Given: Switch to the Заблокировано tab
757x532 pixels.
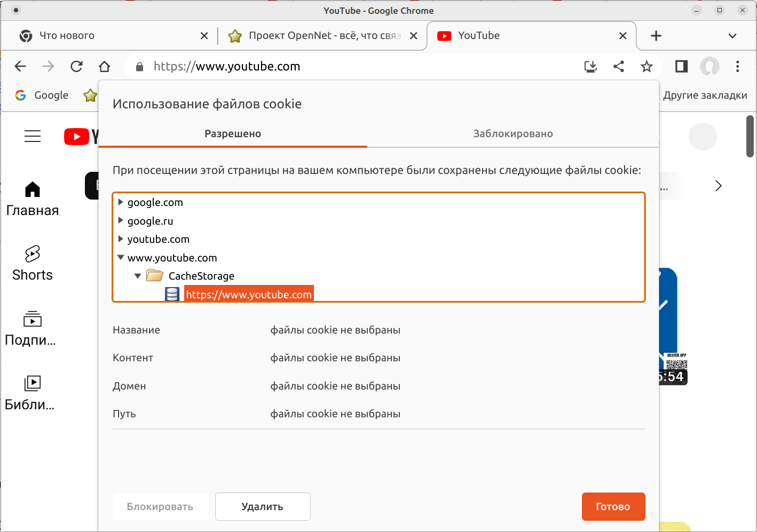Looking at the screenshot, I should coord(513,134).
